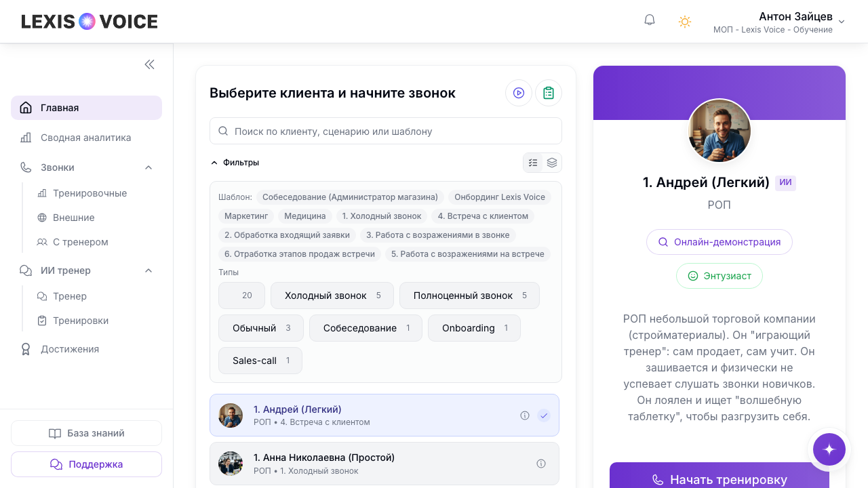Select 5. Работа с возражениями на встрече
This screenshot has width=868, height=488.
(x=468, y=254)
